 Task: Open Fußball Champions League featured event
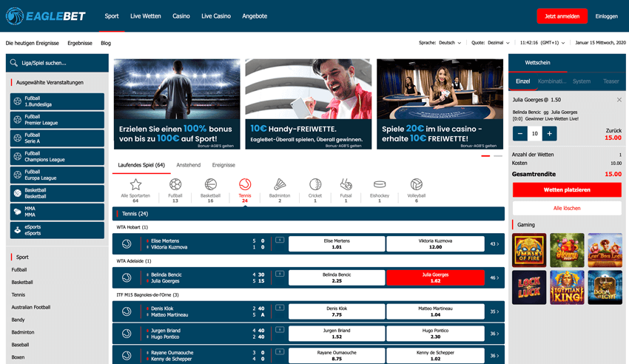pyautogui.click(x=58, y=157)
